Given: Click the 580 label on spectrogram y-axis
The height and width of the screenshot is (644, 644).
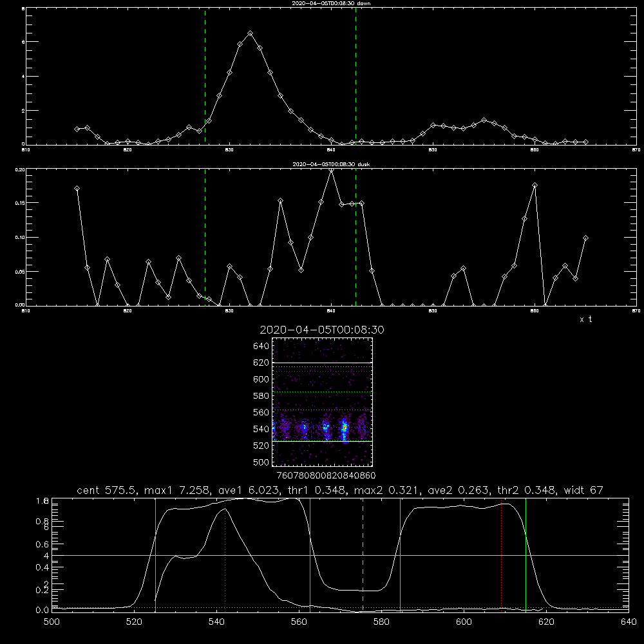Looking at the screenshot, I should [261, 396].
